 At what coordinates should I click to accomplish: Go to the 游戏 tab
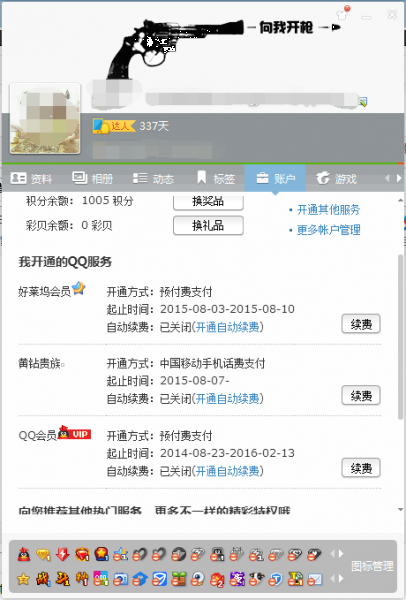click(x=337, y=178)
